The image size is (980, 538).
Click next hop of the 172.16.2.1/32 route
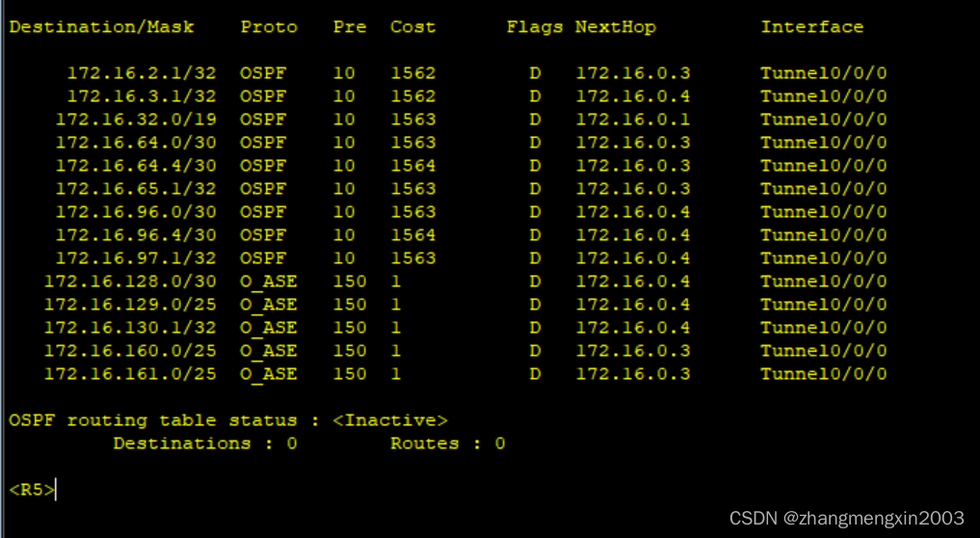click(x=633, y=73)
